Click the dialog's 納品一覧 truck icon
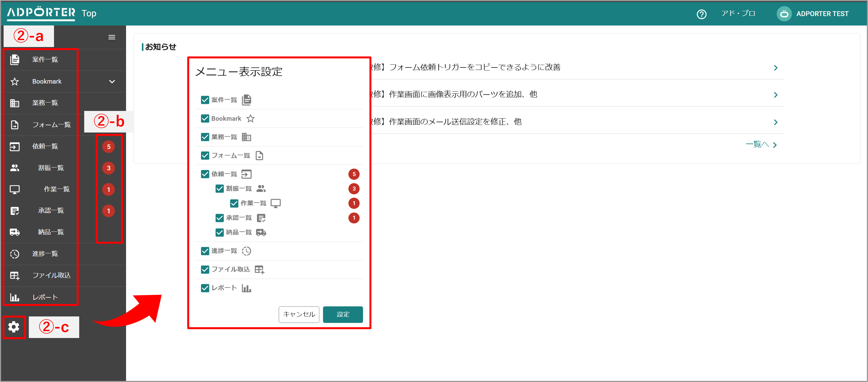 (261, 233)
